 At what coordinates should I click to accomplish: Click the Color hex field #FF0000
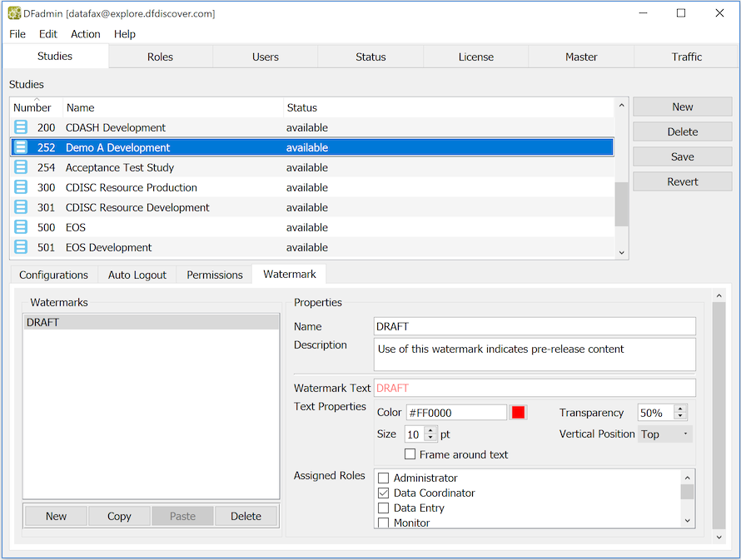(x=456, y=413)
